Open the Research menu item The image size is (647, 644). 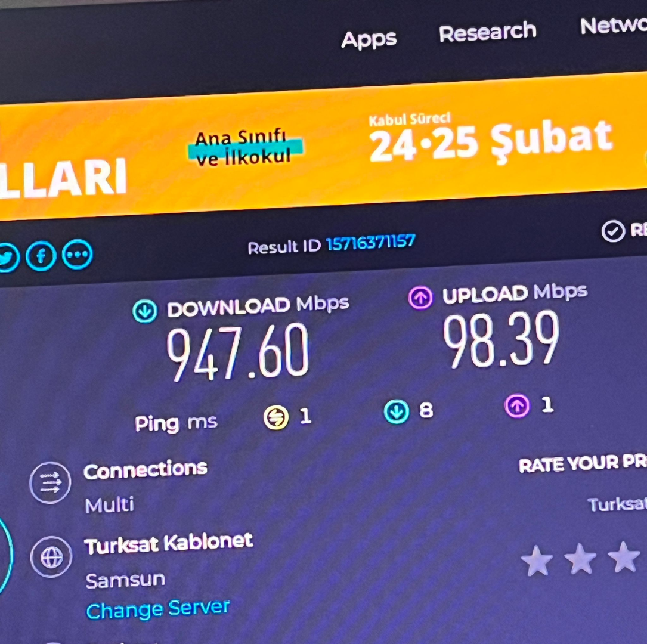pyautogui.click(x=488, y=32)
